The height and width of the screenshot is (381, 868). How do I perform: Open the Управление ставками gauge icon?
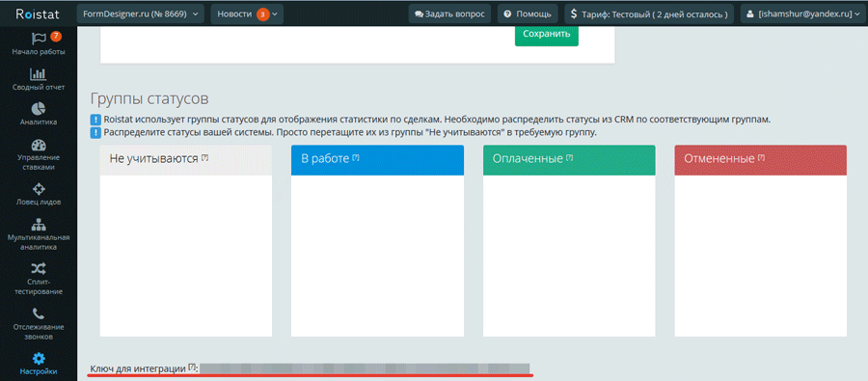[39, 145]
